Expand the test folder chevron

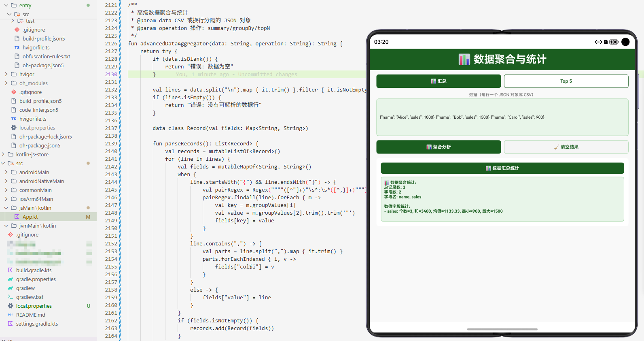pos(13,21)
